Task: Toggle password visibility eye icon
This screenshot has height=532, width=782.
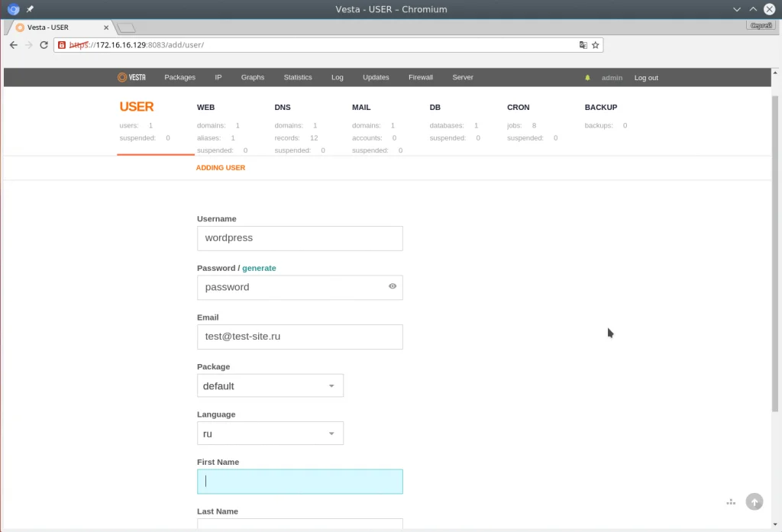Action: pos(392,286)
